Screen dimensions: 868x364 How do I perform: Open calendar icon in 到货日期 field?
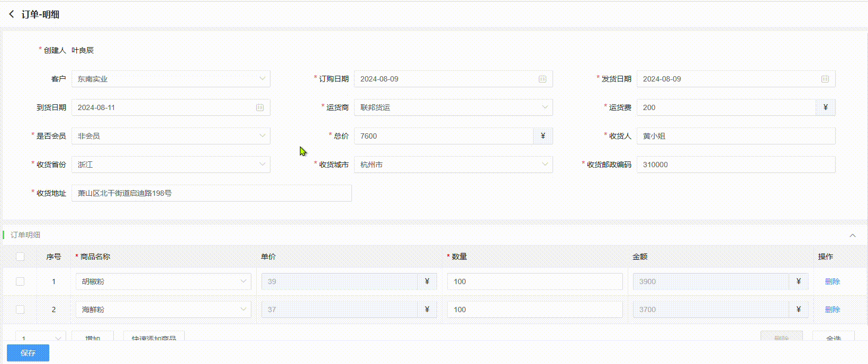(260, 107)
